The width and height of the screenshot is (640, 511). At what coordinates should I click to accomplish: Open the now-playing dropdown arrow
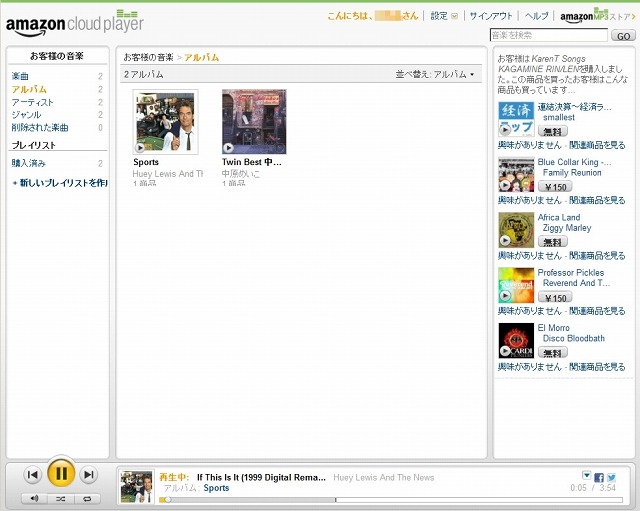pos(587,475)
